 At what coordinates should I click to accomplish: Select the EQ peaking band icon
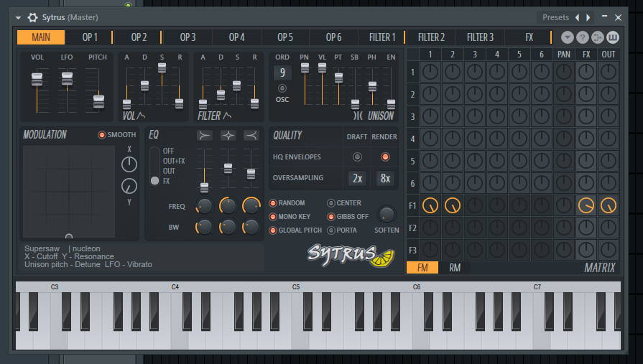click(228, 135)
